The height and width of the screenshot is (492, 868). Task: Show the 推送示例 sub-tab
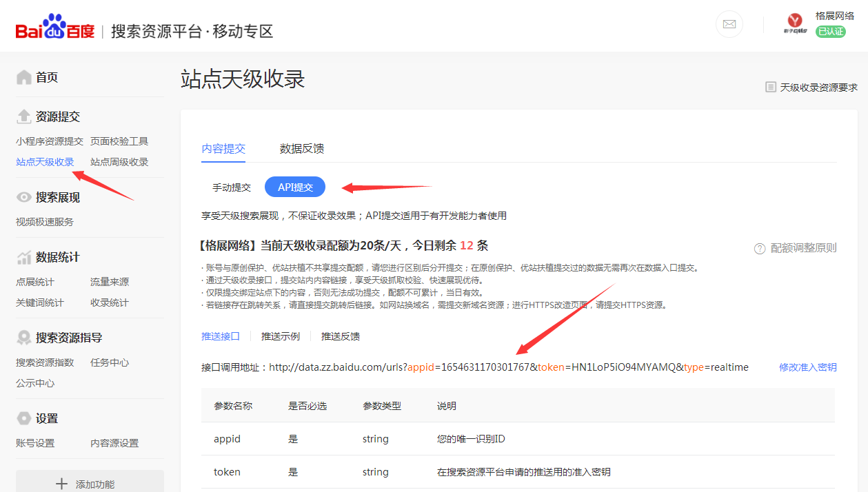pos(280,336)
